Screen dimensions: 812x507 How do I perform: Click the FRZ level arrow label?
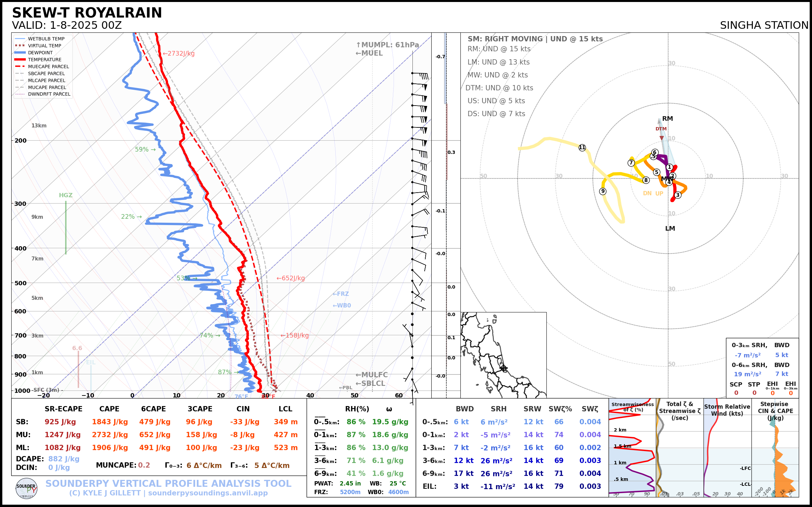340,294
